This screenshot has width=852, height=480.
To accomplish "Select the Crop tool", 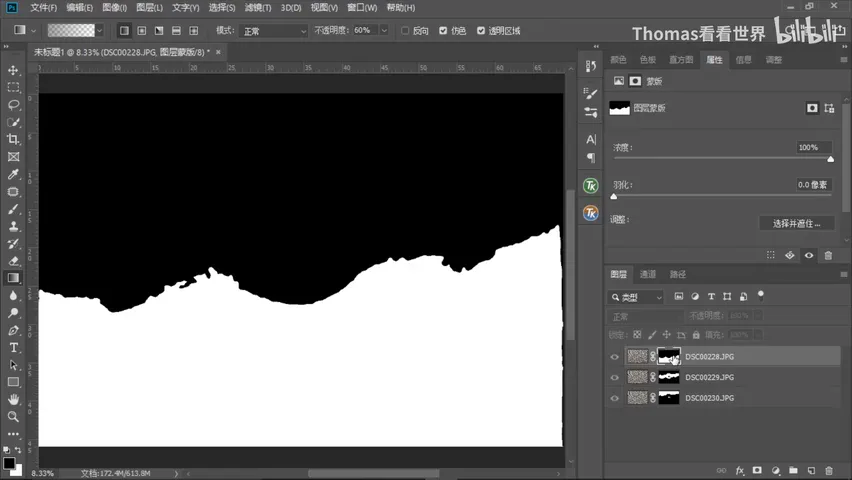I will pyautogui.click(x=14, y=140).
